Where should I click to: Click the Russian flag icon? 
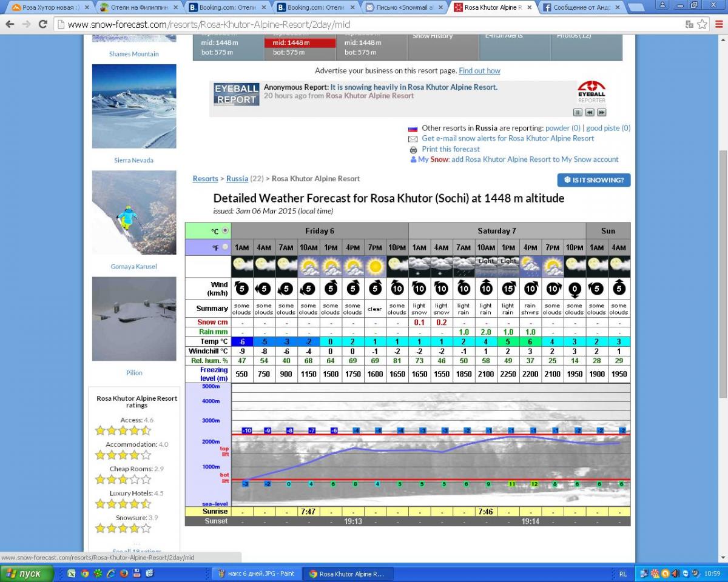tap(413, 129)
